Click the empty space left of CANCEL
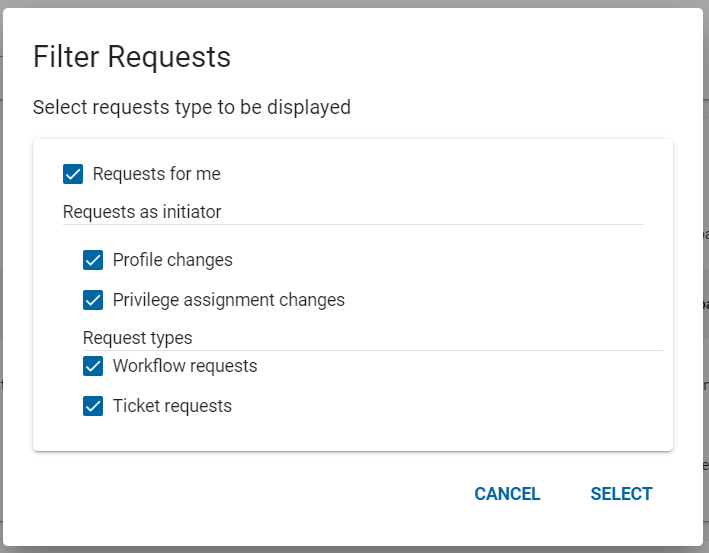The width and height of the screenshot is (709, 553). point(250,494)
